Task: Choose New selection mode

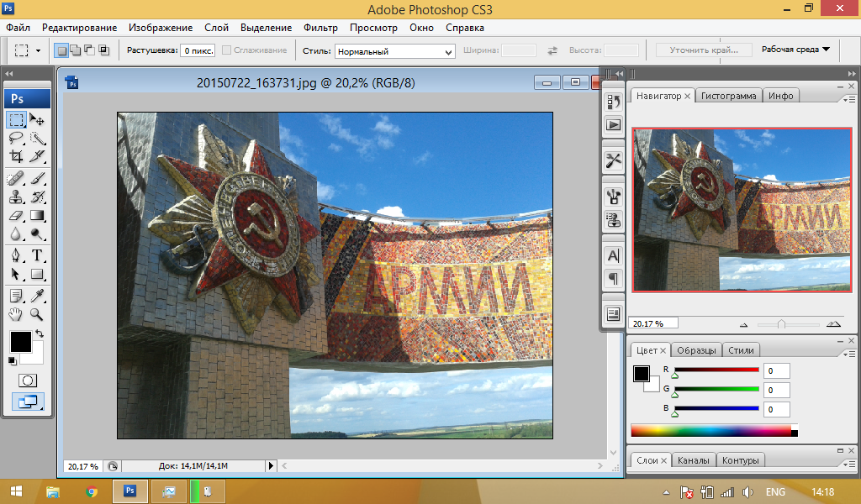Action: coord(62,50)
